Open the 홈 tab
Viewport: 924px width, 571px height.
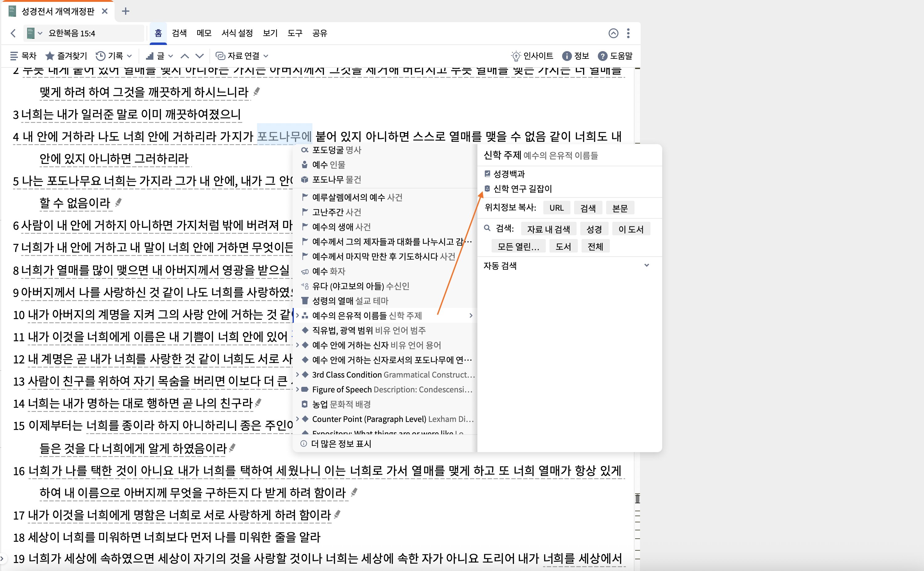(158, 33)
